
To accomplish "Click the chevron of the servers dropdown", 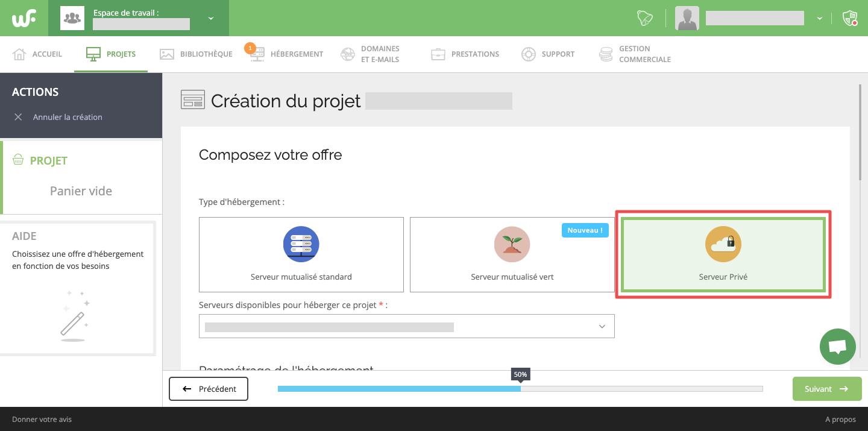I will (x=602, y=327).
